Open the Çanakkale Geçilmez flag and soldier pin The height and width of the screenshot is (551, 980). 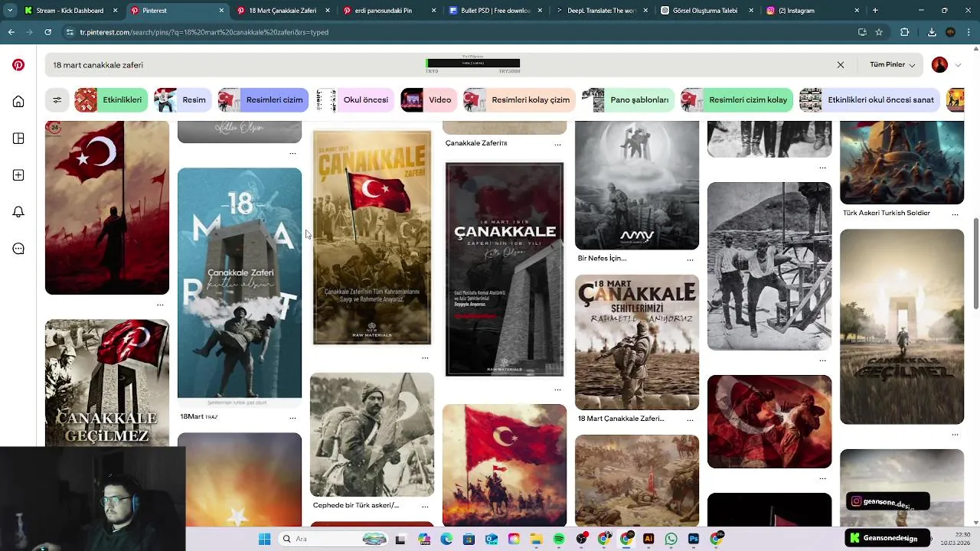pos(107,383)
